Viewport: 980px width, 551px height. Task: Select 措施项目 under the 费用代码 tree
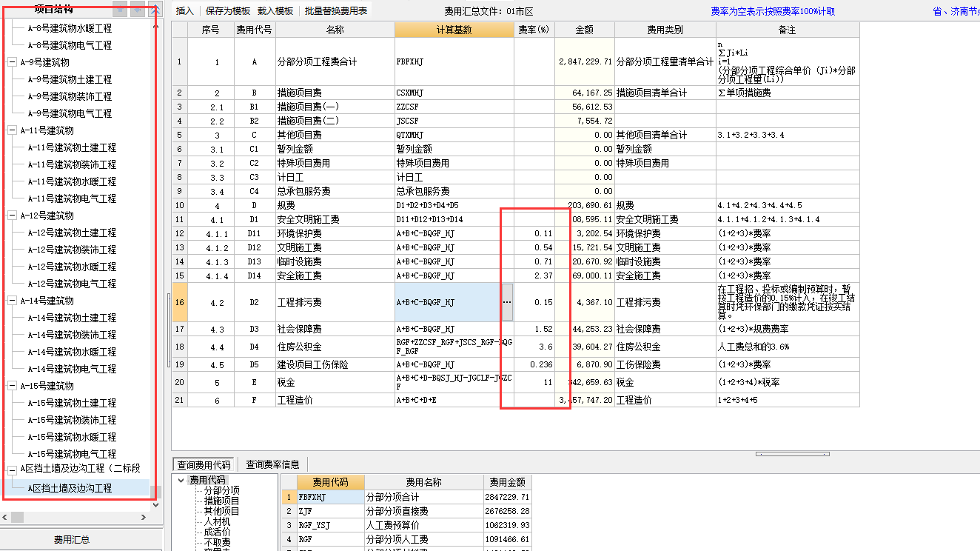(x=221, y=501)
